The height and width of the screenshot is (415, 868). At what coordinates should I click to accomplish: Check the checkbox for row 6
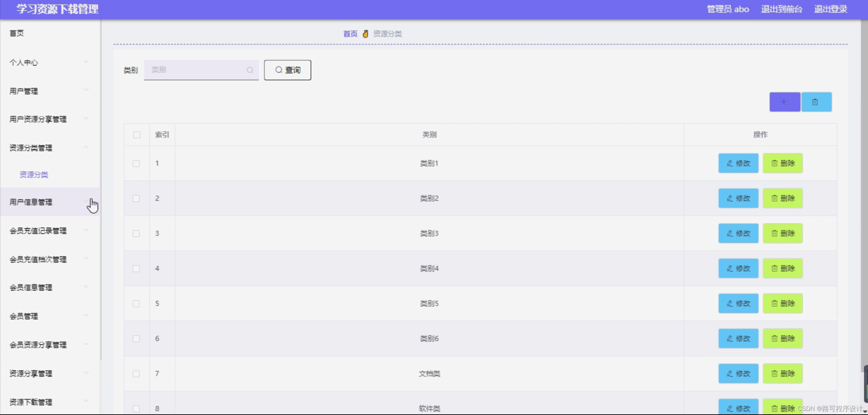click(x=136, y=339)
